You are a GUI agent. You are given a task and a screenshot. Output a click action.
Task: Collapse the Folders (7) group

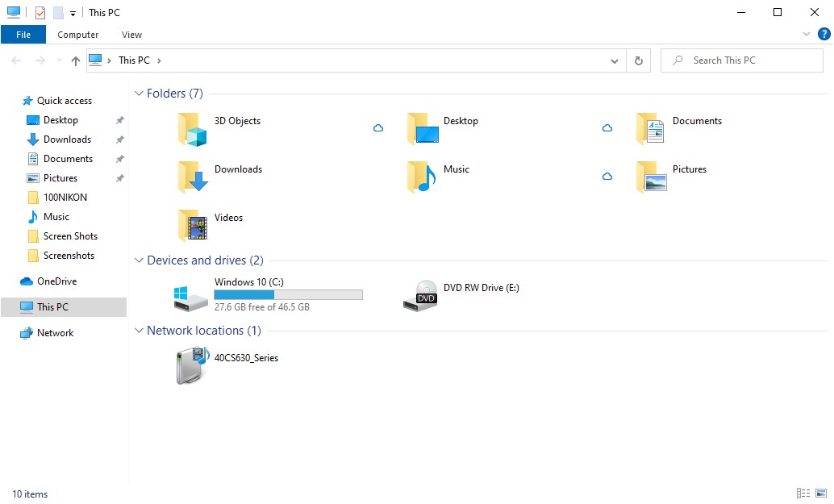click(x=139, y=94)
